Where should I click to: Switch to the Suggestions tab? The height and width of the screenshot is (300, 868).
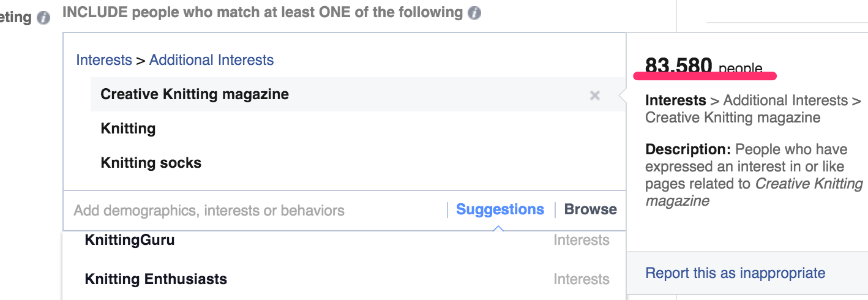[x=500, y=209]
